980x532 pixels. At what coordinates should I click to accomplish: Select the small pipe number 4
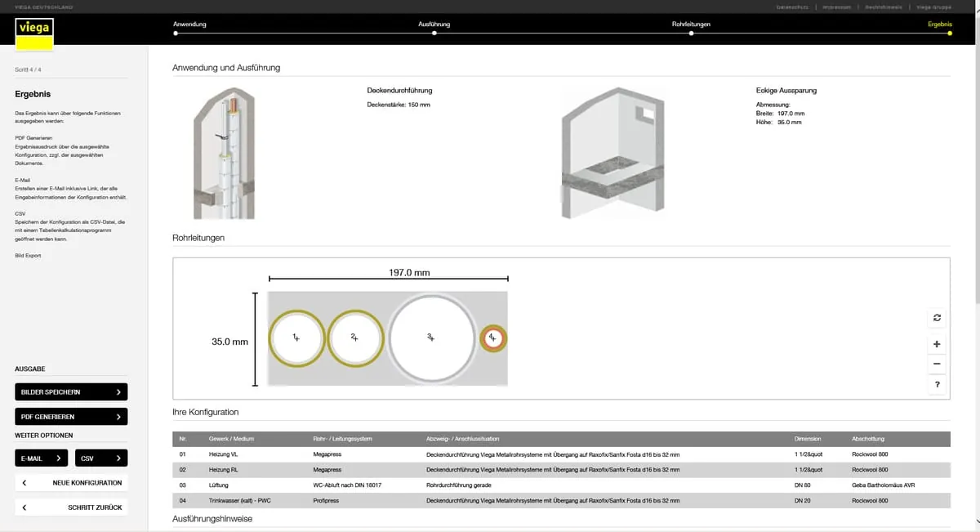coord(492,337)
